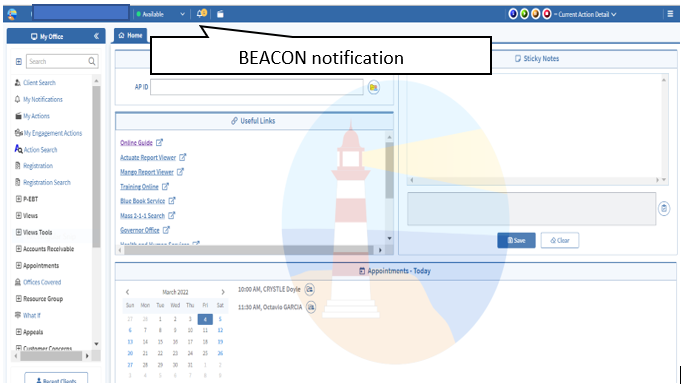Open the briefcase icon in top bar

[220, 14]
